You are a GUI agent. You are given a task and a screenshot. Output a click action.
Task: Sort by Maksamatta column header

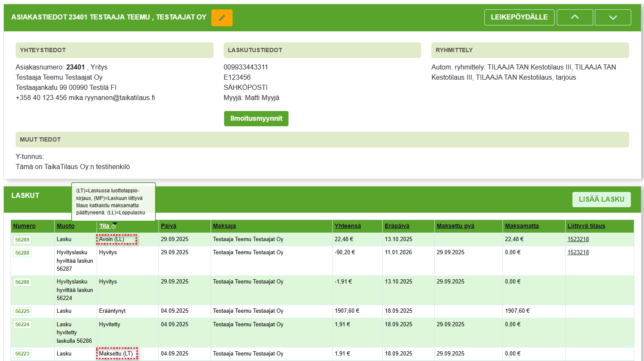tap(522, 226)
